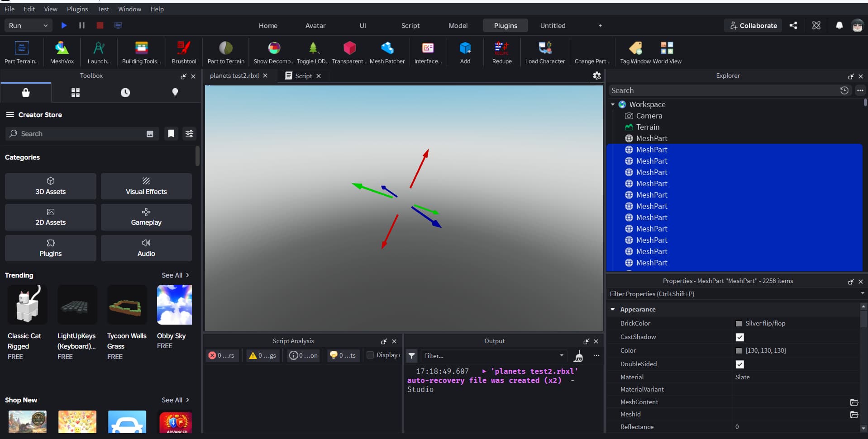Clear the Output log with broom icon
The width and height of the screenshot is (868, 439).
[578, 356]
